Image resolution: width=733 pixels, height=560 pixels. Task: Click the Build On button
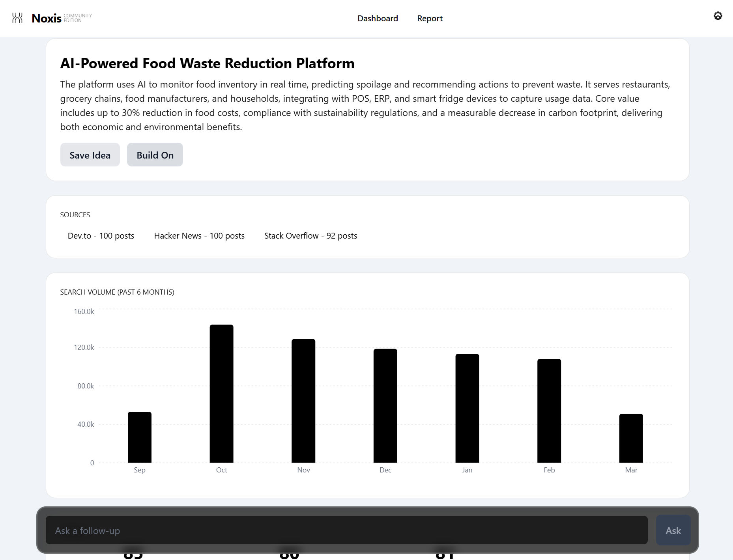[x=155, y=155]
